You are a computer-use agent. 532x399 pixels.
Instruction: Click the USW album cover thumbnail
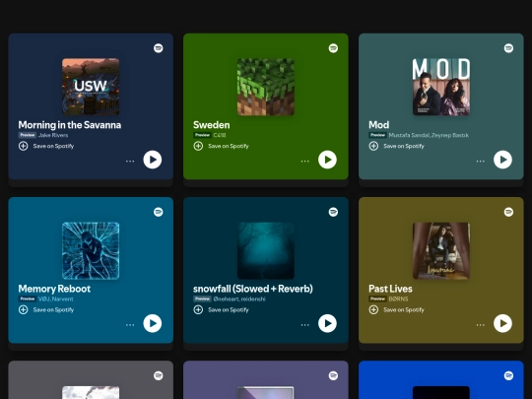click(91, 87)
